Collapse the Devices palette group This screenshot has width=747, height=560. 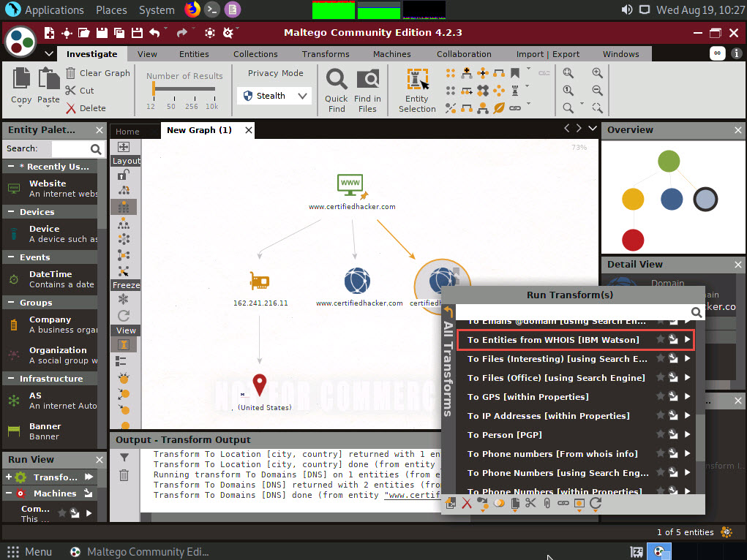(x=11, y=211)
